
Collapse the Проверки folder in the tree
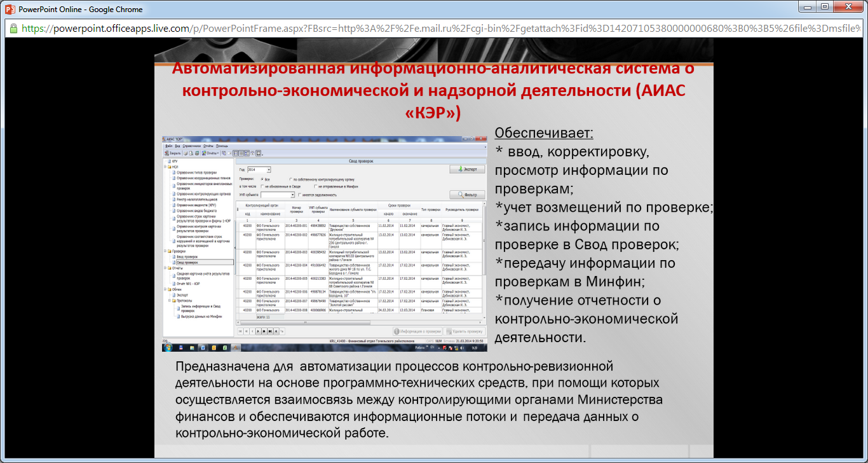165,251
